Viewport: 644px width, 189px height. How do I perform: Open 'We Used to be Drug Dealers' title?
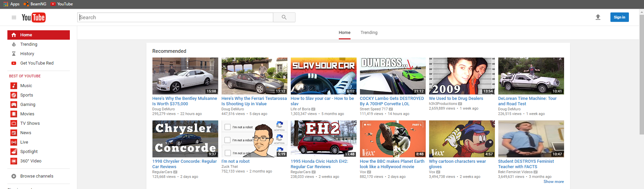tap(456, 99)
